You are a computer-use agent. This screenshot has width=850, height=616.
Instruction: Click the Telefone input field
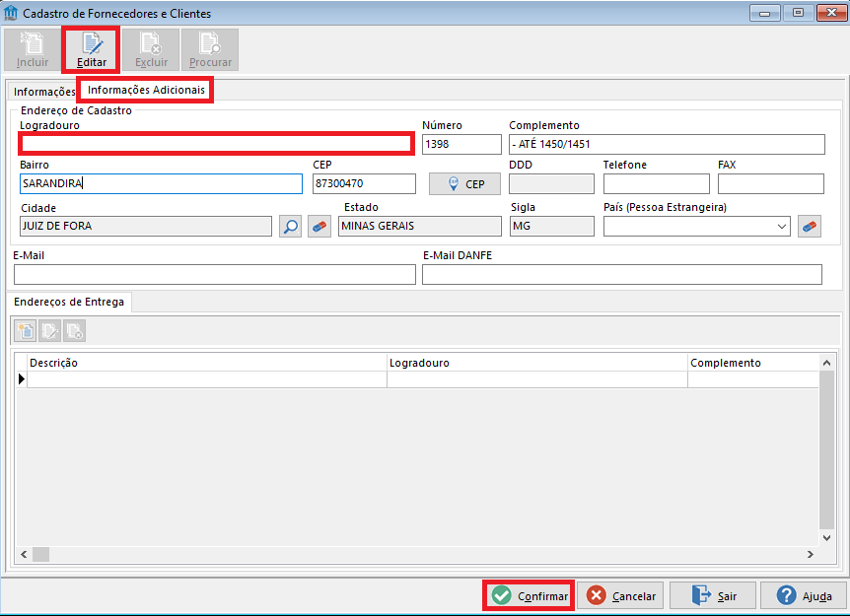pos(656,183)
